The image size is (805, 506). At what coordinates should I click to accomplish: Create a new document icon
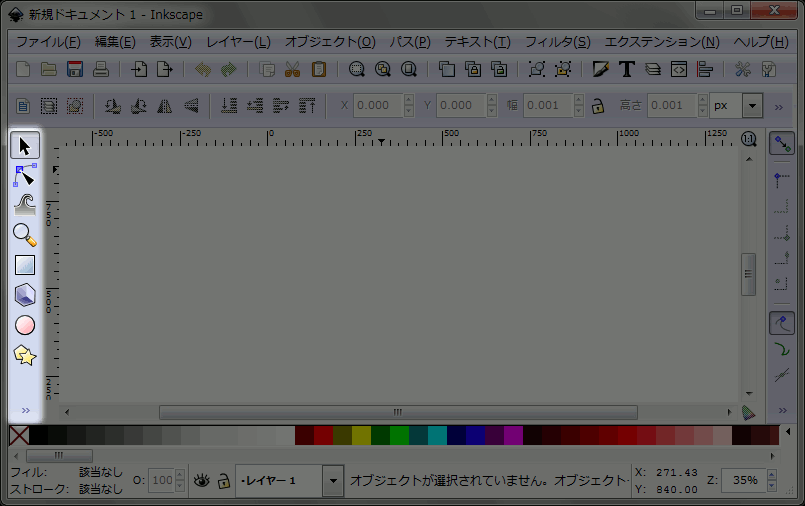coord(23,69)
